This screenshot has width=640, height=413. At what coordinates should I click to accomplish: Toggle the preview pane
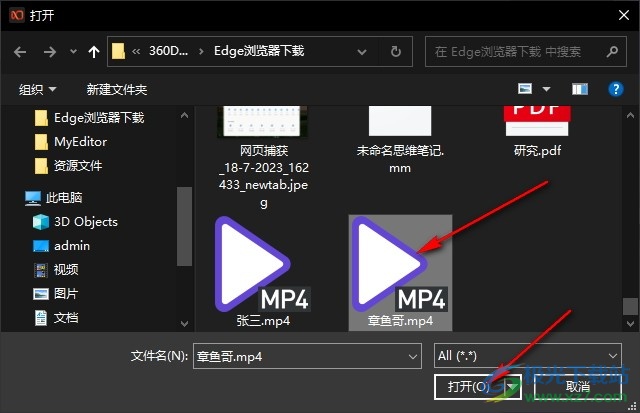click(580, 89)
